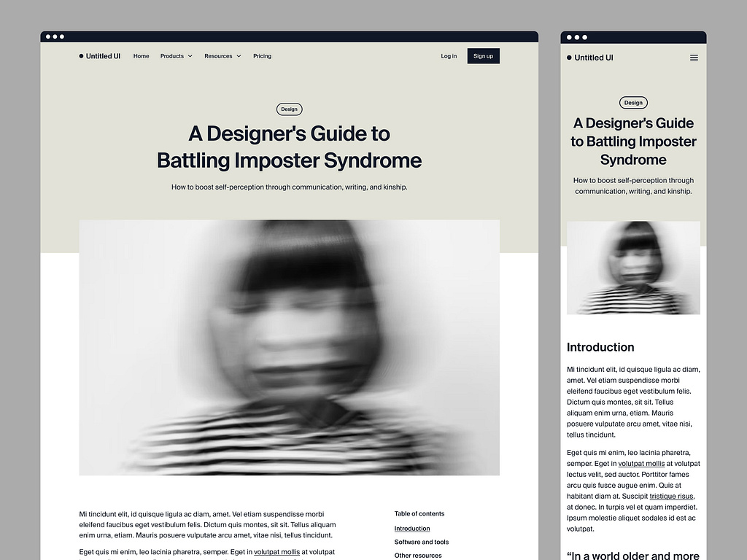Click the Log in link
The image size is (747, 560).
coord(448,55)
